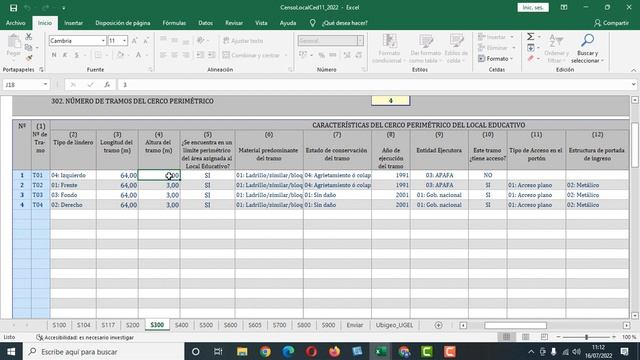Open the Archivo menu

[x=16, y=23]
